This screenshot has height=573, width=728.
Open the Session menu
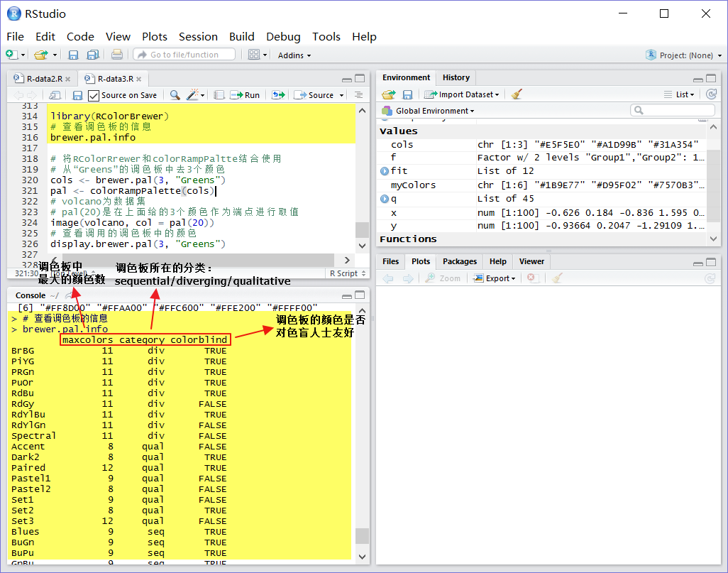tap(198, 36)
